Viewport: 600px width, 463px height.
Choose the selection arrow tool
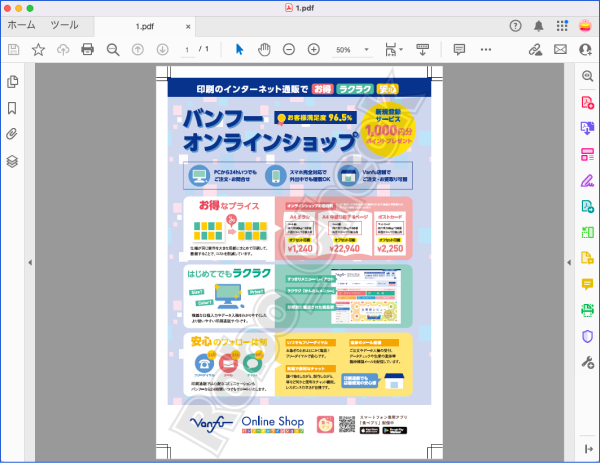tap(240, 49)
